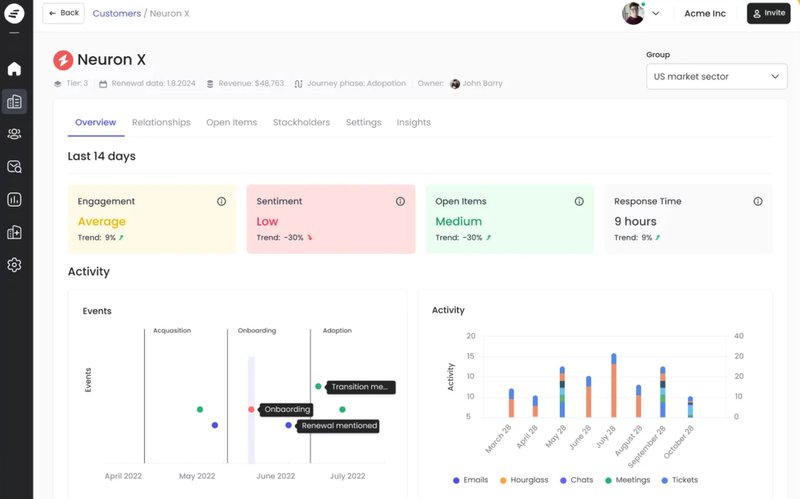Click the Invite button
The image size is (800, 499).
[x=768, y=13]
